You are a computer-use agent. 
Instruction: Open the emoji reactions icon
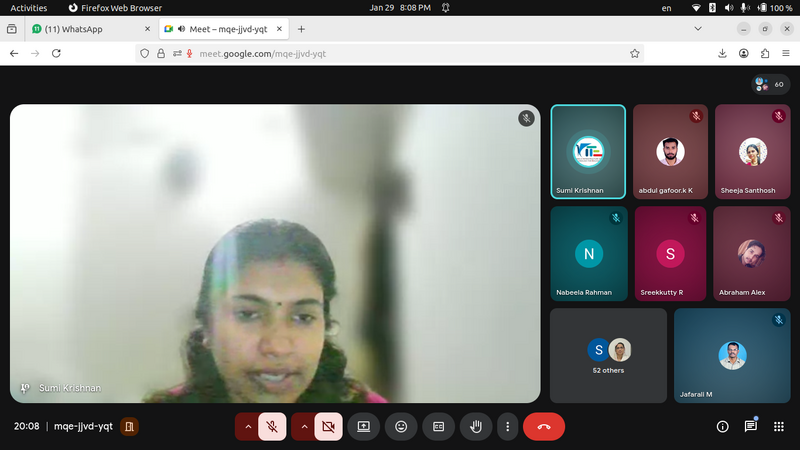[x=401, y=427]
